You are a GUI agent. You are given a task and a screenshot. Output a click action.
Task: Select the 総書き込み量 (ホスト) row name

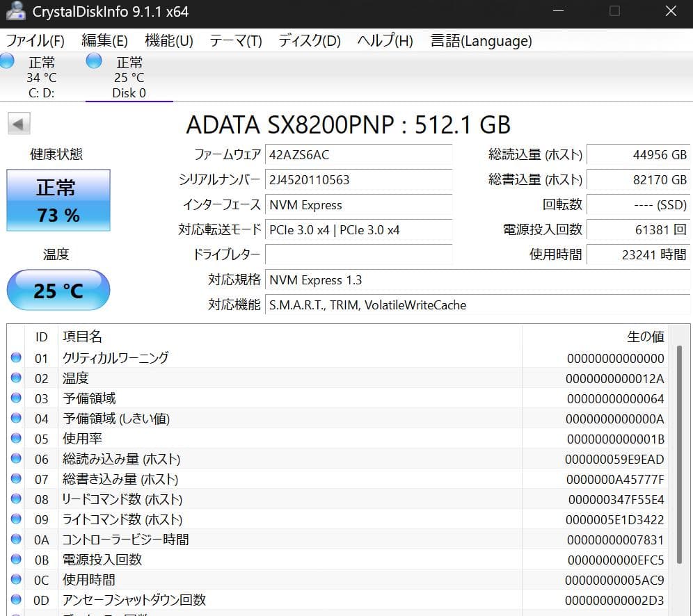(120, 479)
